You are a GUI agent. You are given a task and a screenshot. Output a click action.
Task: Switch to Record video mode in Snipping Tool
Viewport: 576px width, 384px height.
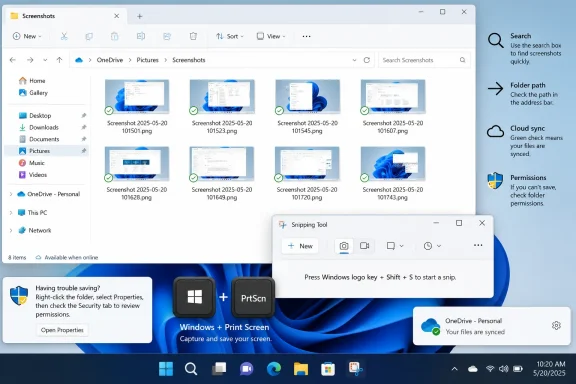[x=364, y=246]
